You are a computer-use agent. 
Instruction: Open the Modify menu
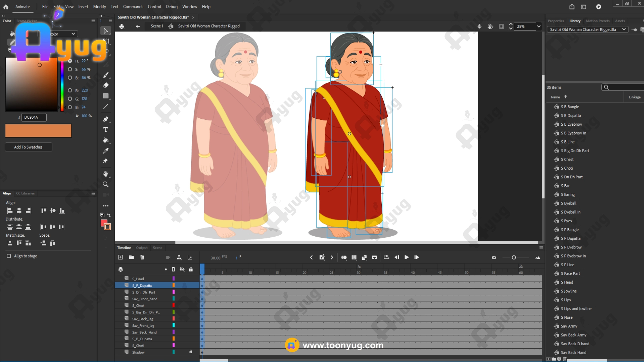[99, 7]
